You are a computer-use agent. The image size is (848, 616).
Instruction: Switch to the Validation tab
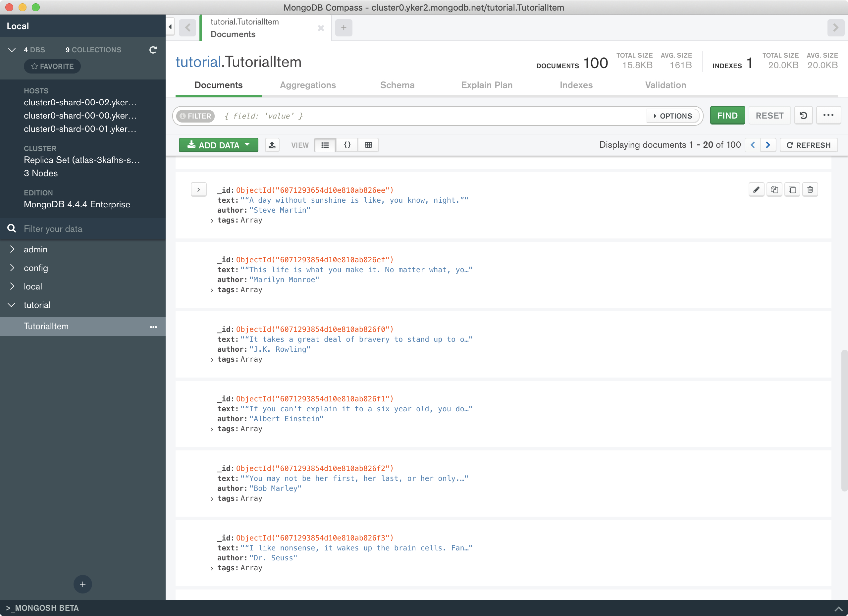click(665, 85)
